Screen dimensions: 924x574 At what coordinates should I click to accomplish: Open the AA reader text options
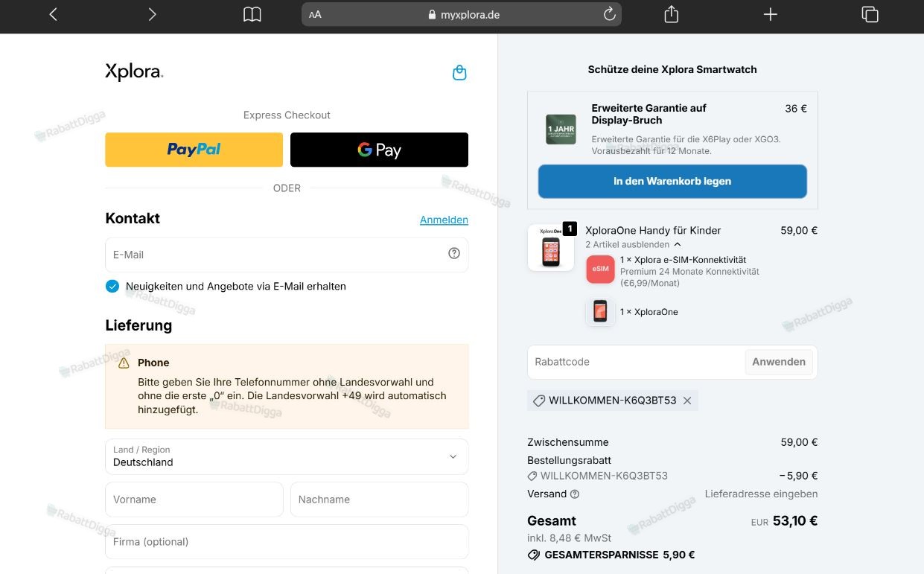tap(315, 14)
